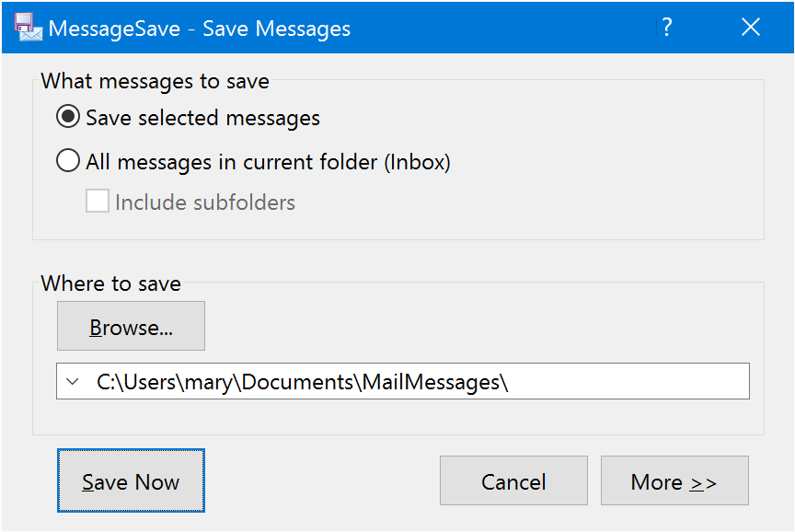Click the double chevron on the More button
795x532 pixels.
[703, 483]
